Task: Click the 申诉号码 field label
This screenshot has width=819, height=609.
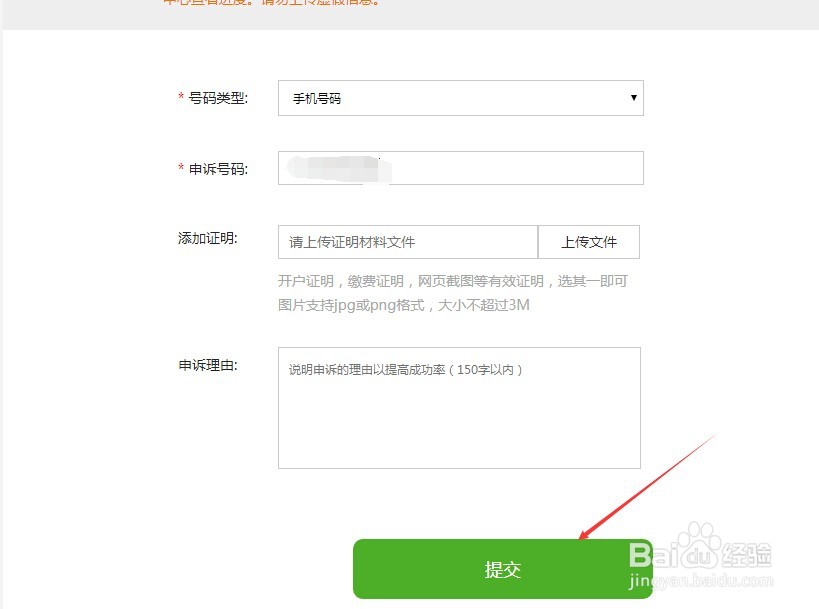Action: 218,169
